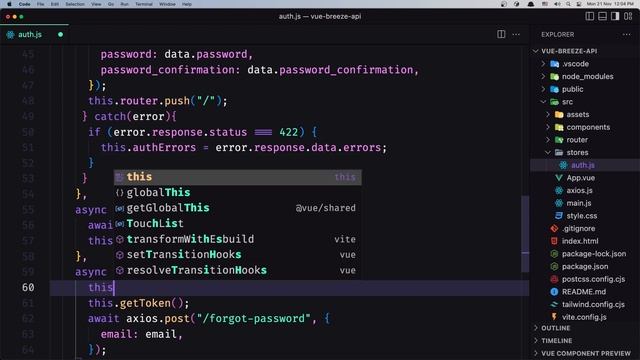Expand the VUE COMPONENT PREVIEW section

tap(536, 353)
